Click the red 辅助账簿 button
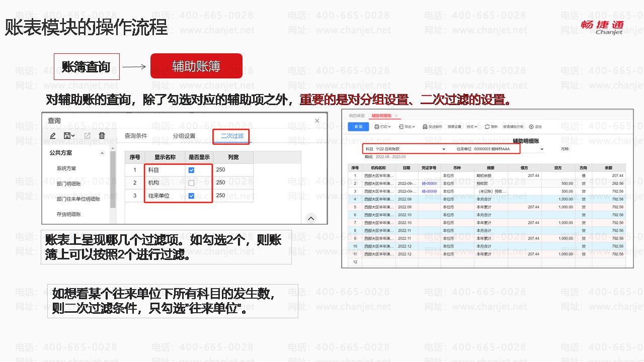644x362 pixels. [x=196, y=66]
